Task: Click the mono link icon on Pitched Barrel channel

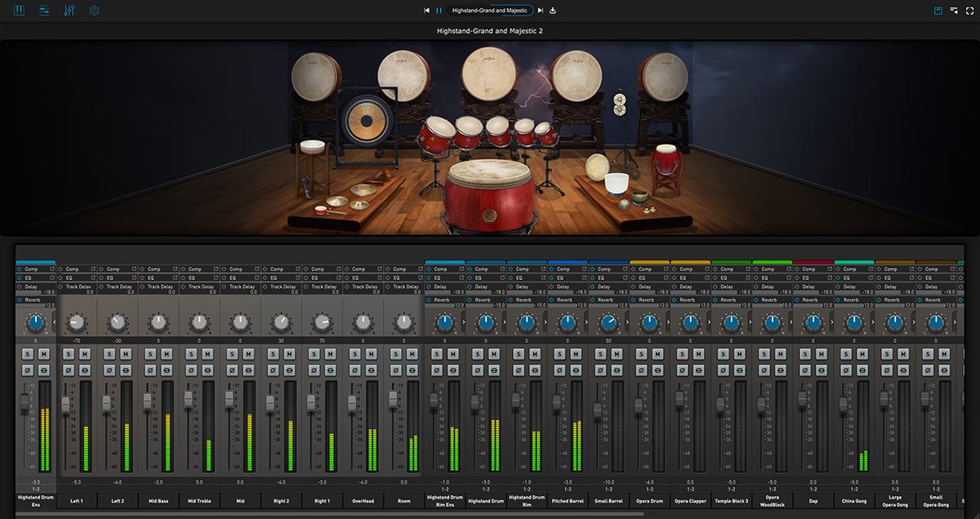Action: pyautogui.click(x=576, y=370)
